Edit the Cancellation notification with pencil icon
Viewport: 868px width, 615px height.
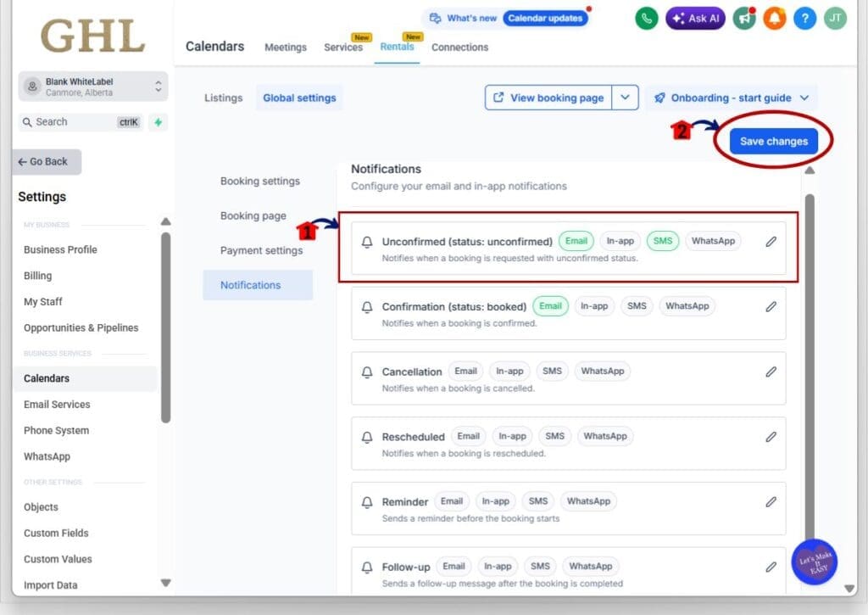771,372
